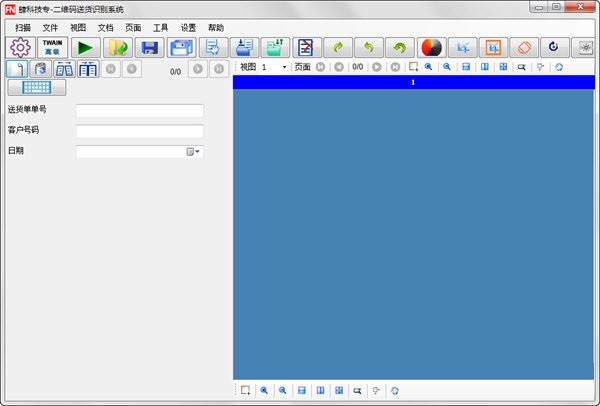Start scanning with the green play button
600x406 pixels.
[86, 48]
